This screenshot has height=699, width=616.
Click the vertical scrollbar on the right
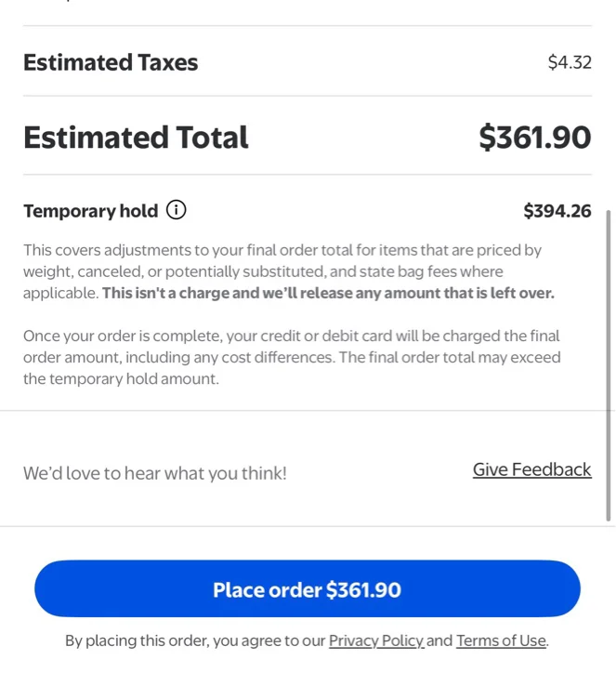point(609,365)
